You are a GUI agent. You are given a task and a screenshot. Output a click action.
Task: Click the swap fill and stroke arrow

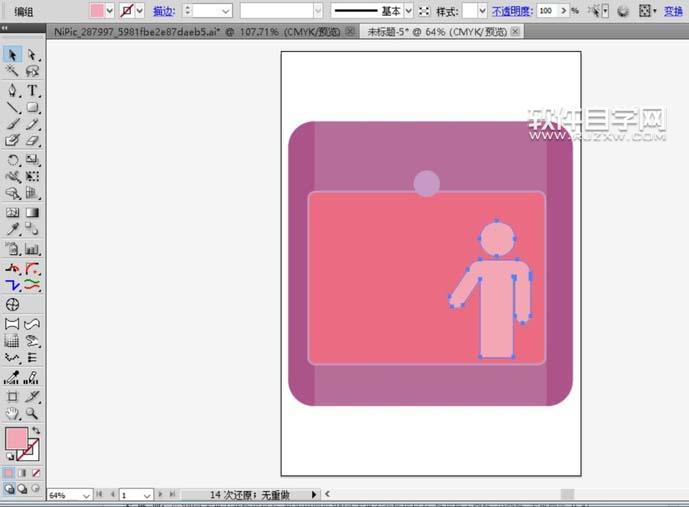pyautogui.click(x=36, y=431)
